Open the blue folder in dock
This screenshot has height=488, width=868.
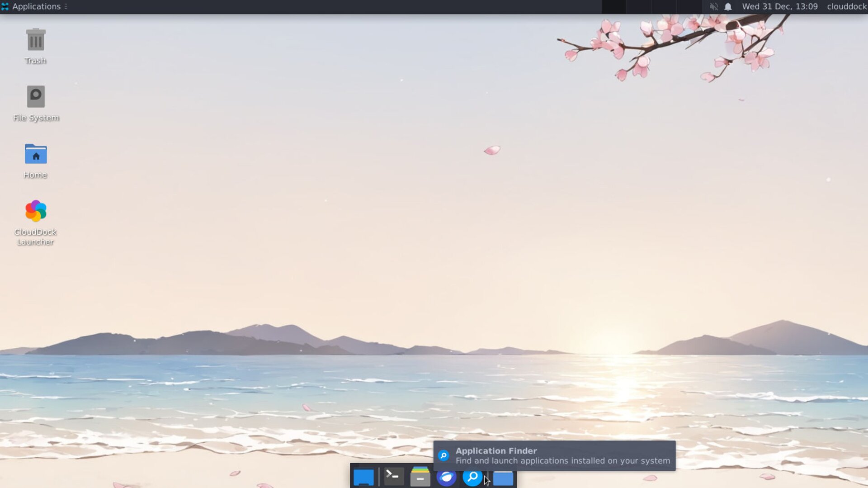click(x=503, y=478)
